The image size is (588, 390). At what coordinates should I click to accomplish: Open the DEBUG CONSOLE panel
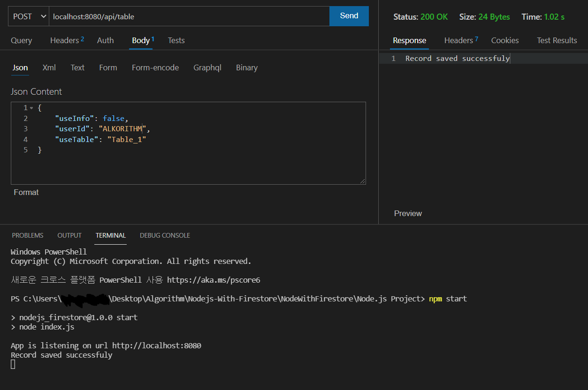(x=165, y=235)
